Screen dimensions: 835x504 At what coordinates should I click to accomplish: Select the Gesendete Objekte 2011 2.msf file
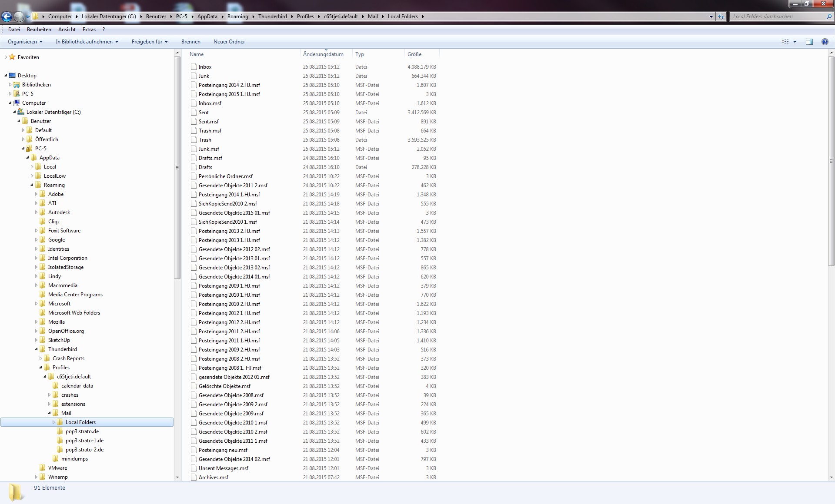click(233, 186)
